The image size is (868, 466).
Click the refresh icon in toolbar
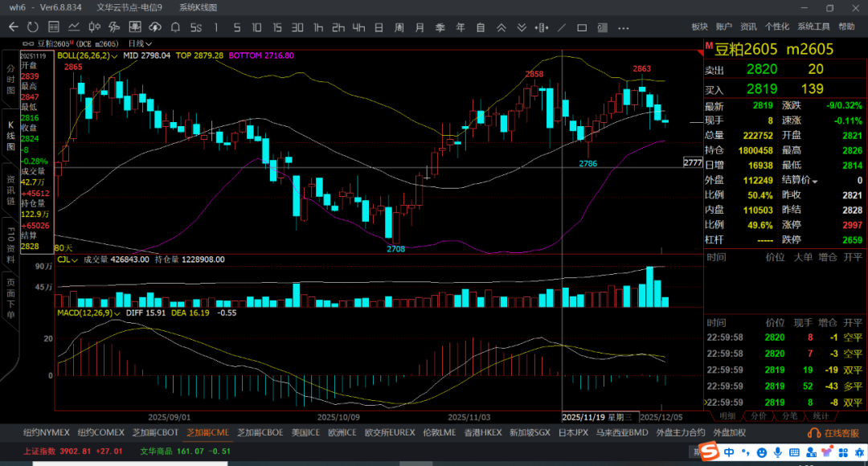coord(33,27)
